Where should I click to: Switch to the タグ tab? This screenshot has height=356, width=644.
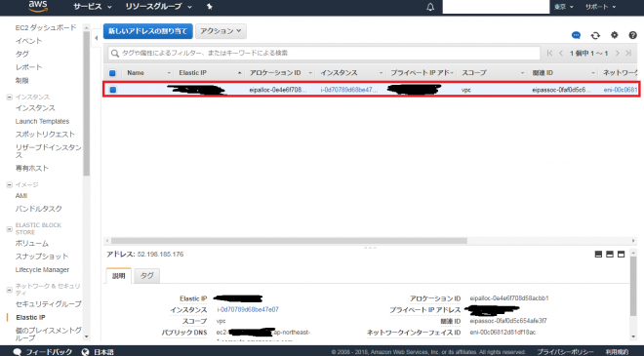point(147,276)
